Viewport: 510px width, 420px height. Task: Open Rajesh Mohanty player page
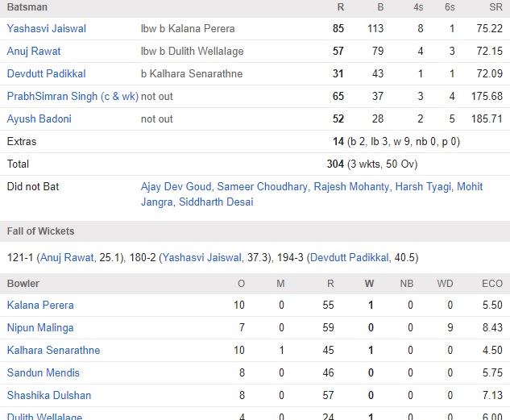point(351,187)
